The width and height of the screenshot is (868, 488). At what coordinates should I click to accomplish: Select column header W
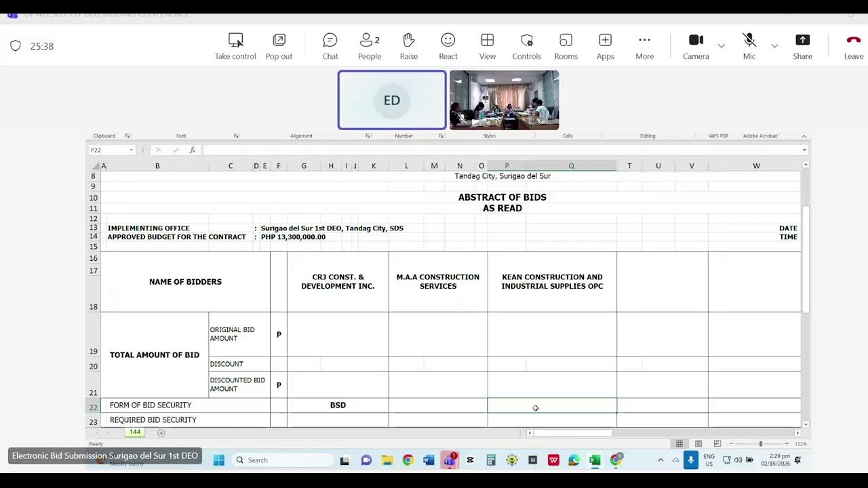[756, 166]
